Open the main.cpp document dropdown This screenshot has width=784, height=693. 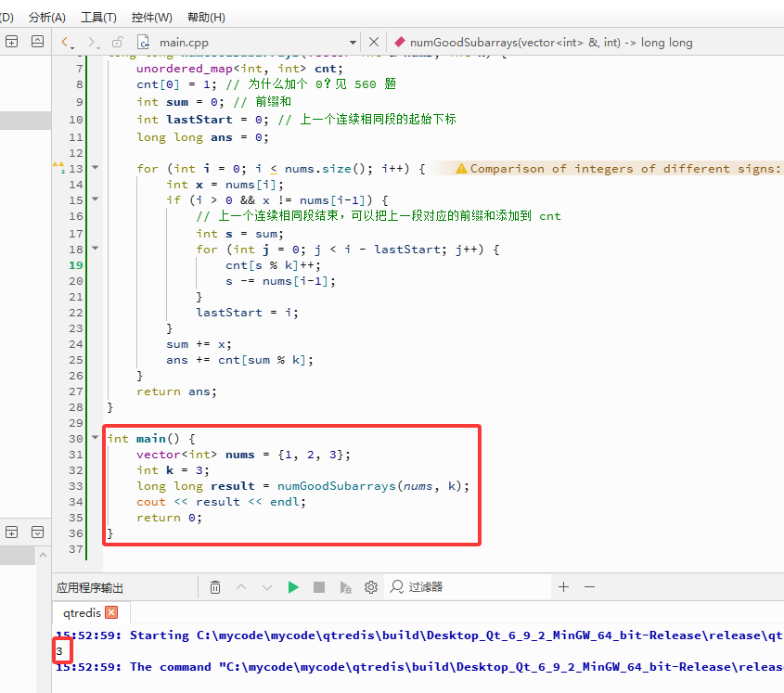(353, 43)
